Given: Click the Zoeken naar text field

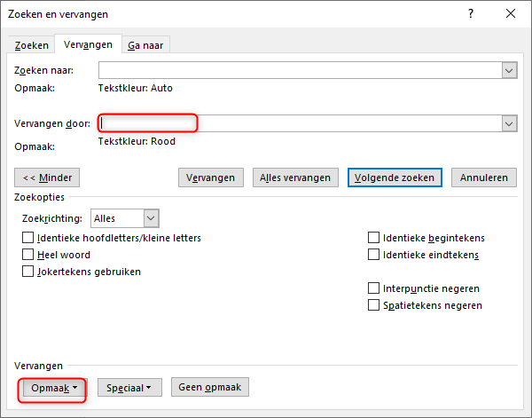Looking at the screenshot, I should [x=299, y=71].
